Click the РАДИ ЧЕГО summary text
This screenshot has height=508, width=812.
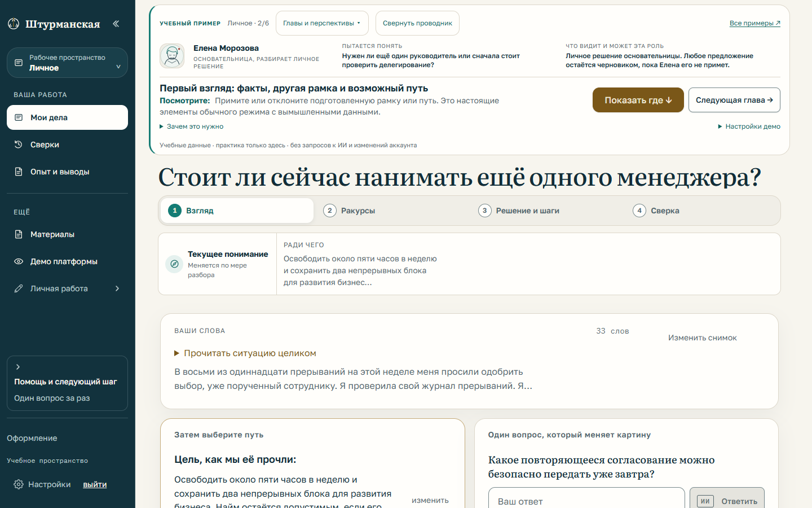(360, 270)
